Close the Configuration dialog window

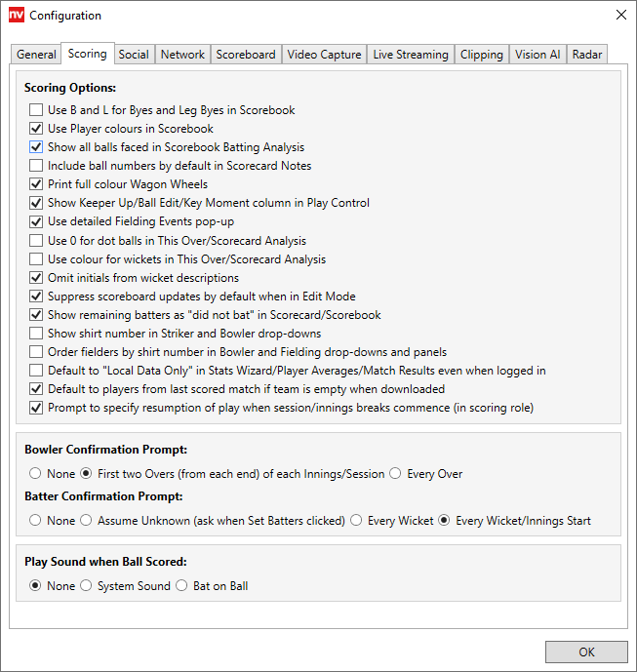click(x=620, y=16)
